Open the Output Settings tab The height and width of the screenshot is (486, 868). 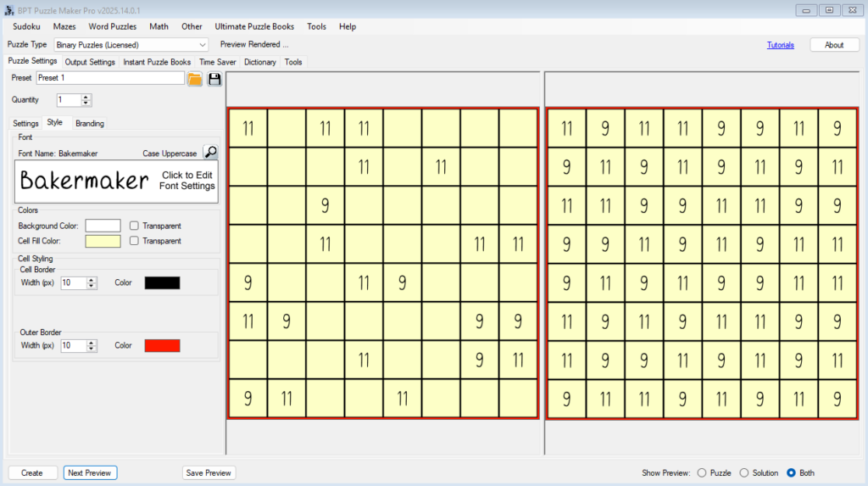(x=90, y=62)
